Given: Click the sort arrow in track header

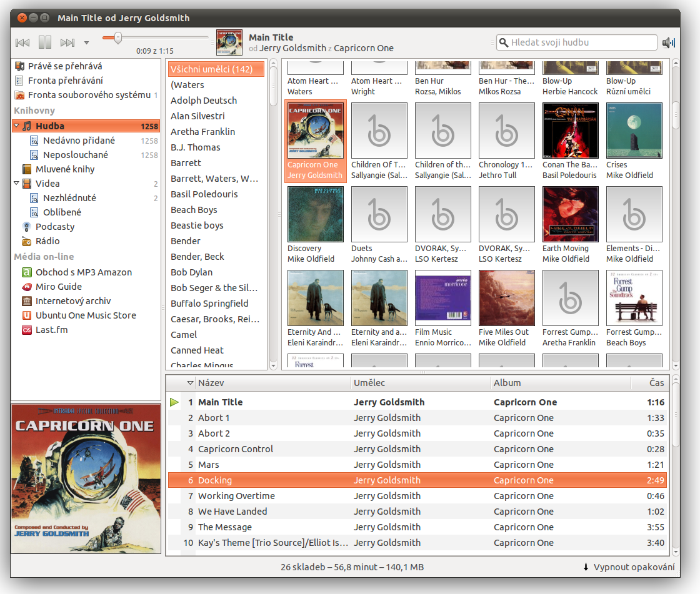Looking at the screenshot, I should pos(190,383).
